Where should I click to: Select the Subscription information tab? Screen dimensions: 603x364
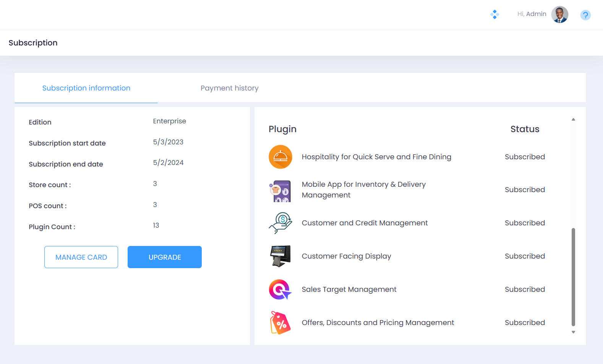pos(86,88)
